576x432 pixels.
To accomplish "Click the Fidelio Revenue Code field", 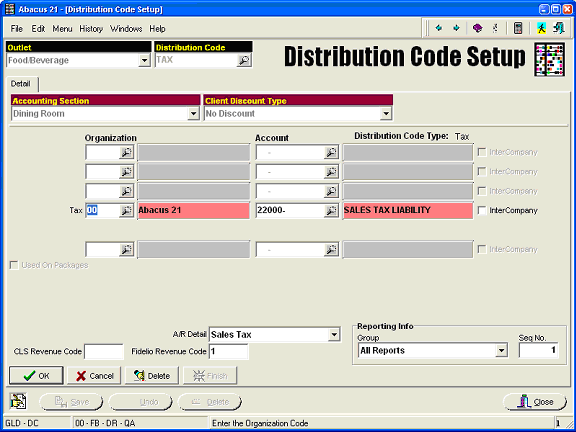I will (228, 352).
